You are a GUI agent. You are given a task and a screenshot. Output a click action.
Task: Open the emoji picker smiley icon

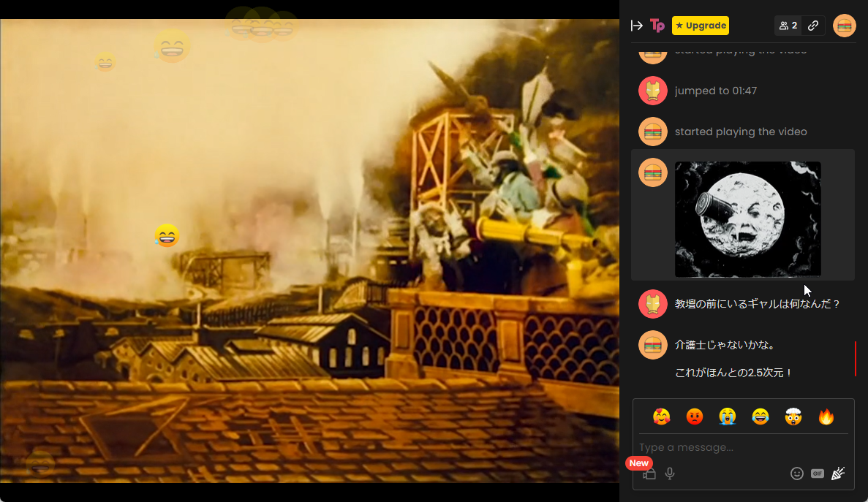pyautogui.click(x=796, y=474)
